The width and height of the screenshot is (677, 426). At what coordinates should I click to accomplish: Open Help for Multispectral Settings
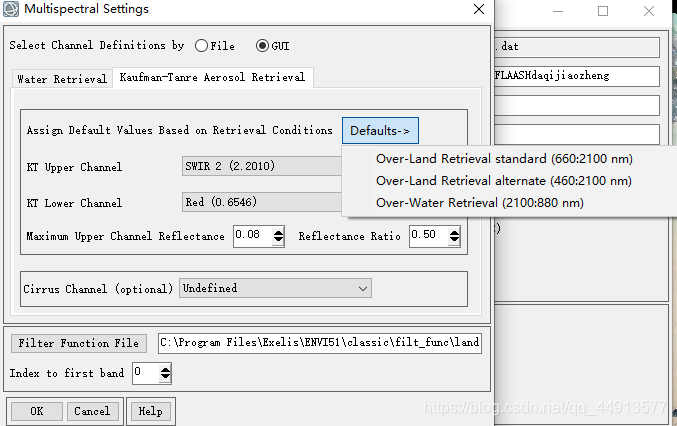(150, 411)
